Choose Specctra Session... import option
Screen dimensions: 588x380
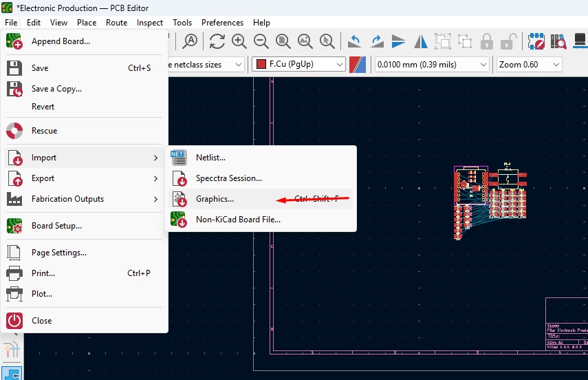261,178
